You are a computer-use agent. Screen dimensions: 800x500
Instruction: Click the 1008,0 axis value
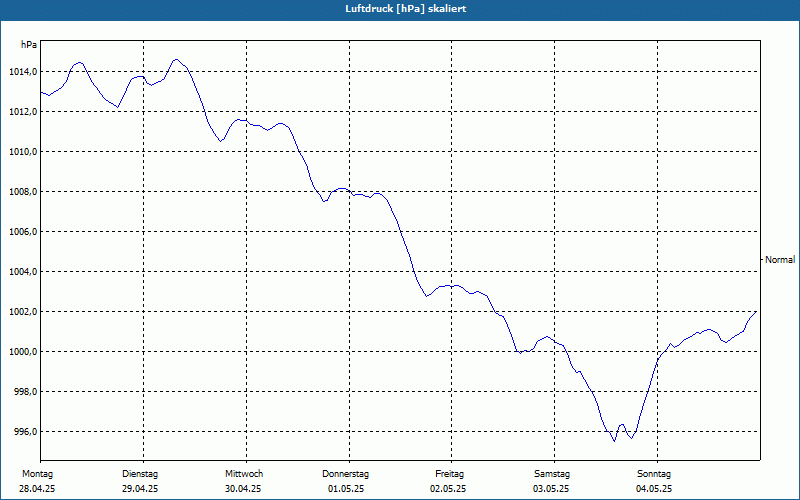tap(23, 192)
